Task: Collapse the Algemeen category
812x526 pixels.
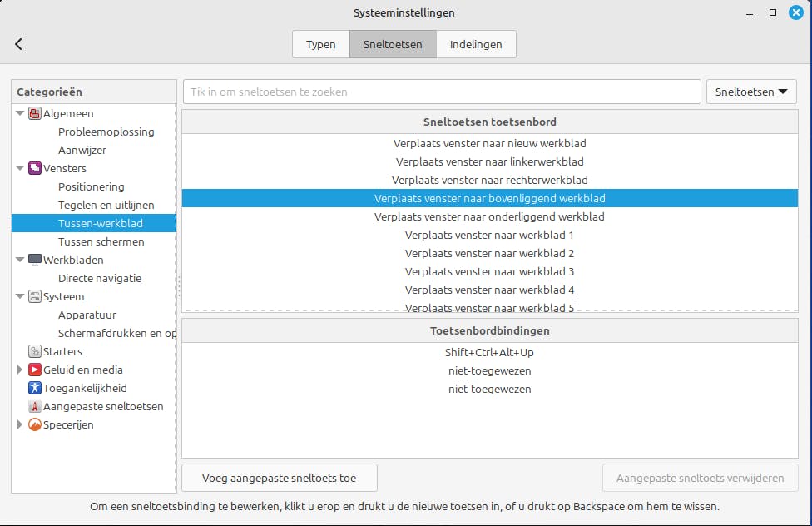Action: 20,113
